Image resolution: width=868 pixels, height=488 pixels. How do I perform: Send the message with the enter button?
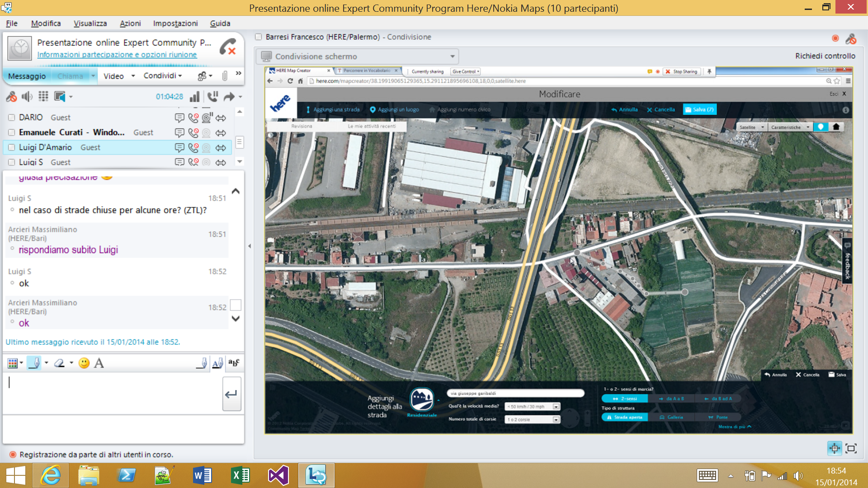click(x=231, y=394)
